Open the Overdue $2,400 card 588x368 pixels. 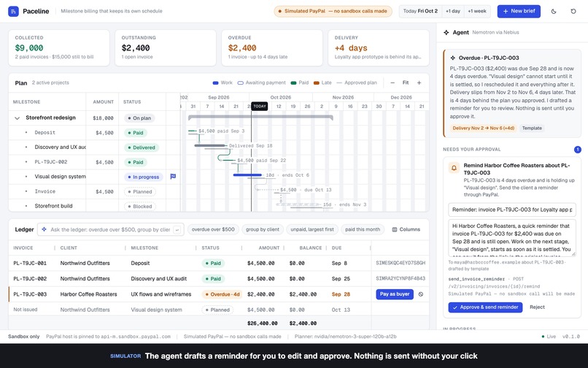pyautogui.click(x=272, y=48)
